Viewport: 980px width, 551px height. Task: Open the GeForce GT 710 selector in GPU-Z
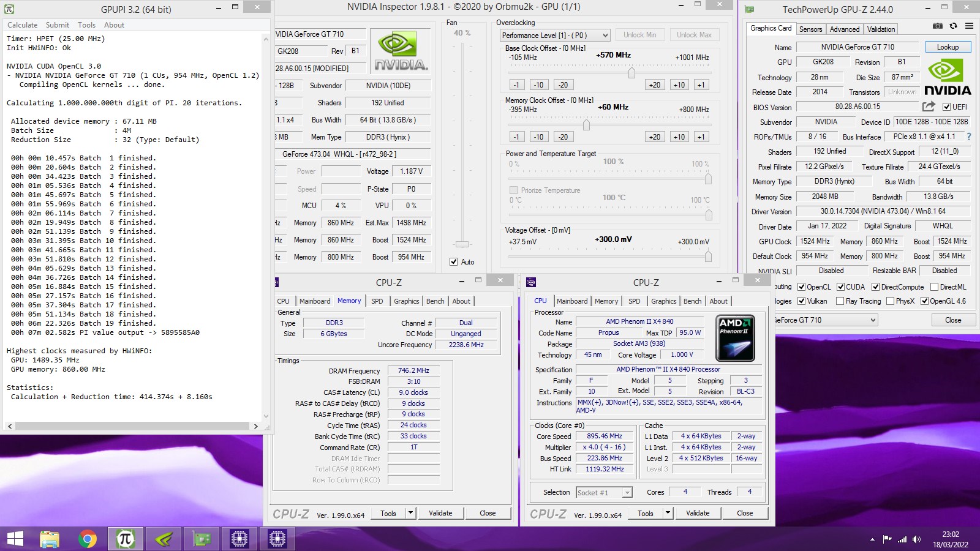click(x=825, y=320)
